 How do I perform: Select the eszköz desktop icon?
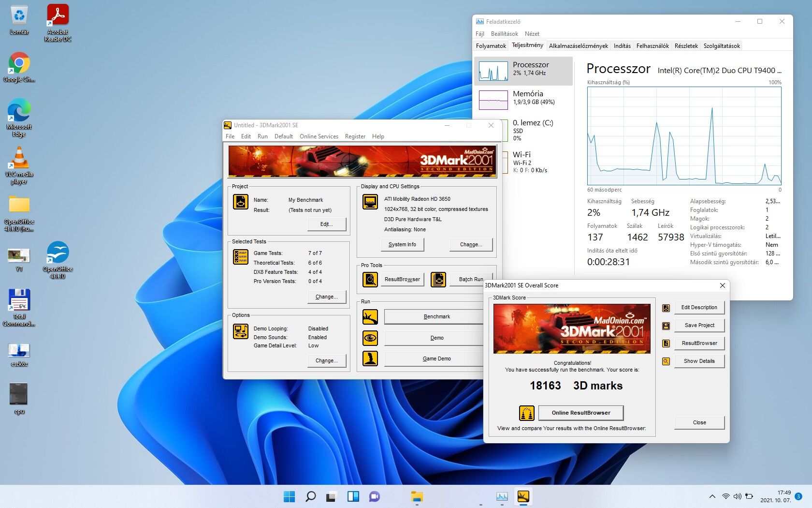tap(19, 355)
